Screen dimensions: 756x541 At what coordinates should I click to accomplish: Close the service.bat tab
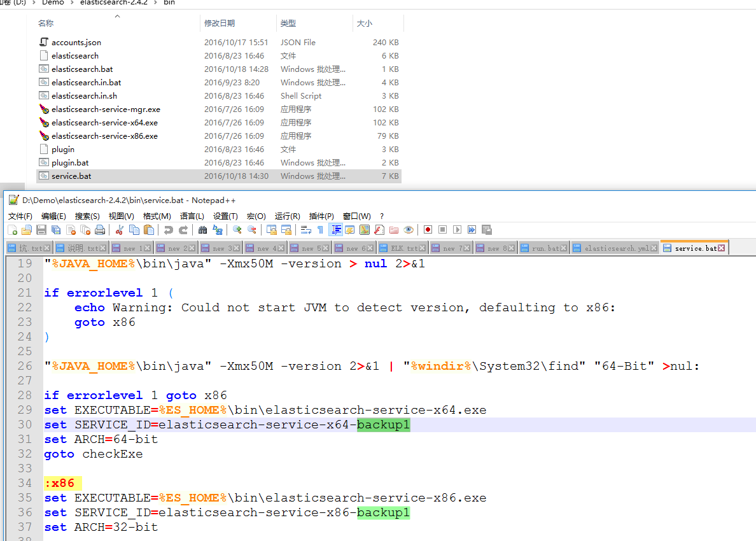tap(721, 248)
